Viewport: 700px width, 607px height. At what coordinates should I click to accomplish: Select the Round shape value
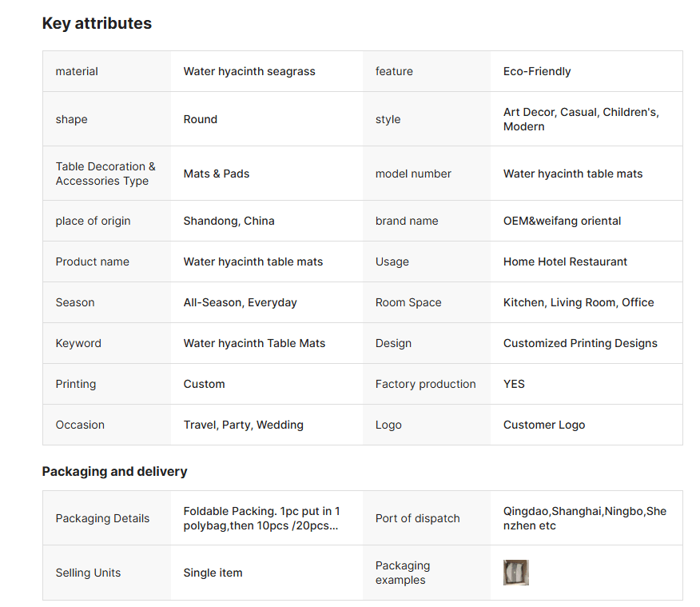pos(201,119)
